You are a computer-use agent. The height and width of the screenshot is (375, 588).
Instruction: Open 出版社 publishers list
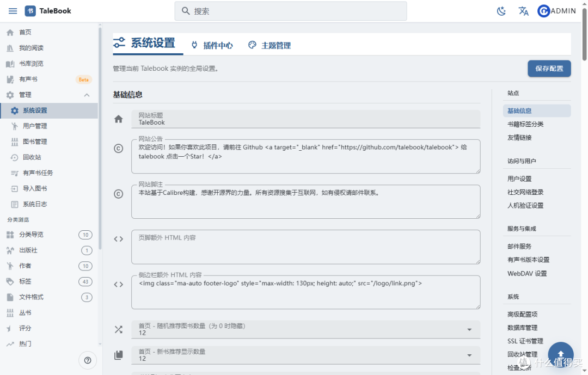pyautogui.click(x=49, y=250)
